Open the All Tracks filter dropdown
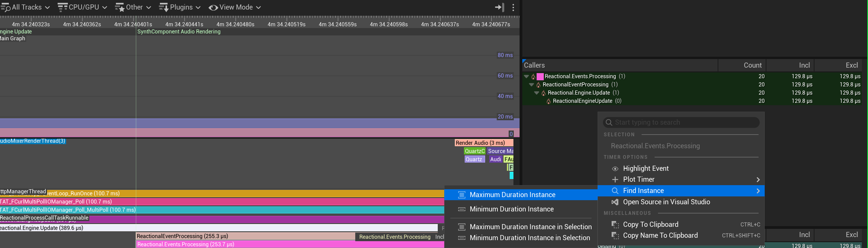 click(x=25, y=7)
